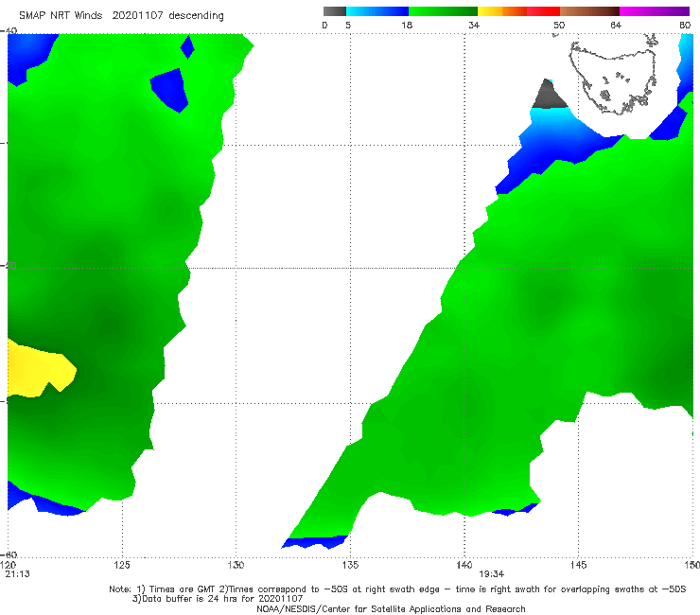Click the brown segment of the color bar
Viewport: 700px width, 615px height.
589,11
